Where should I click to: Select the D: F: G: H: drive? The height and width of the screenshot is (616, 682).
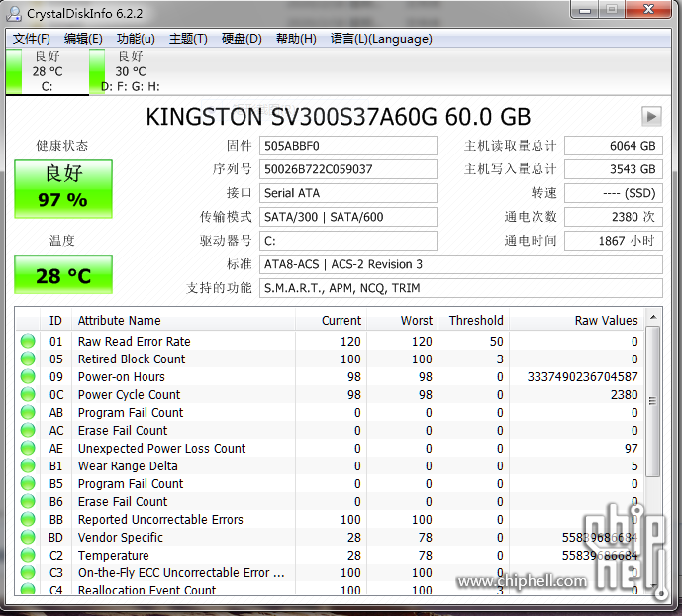(x=130, y=71)
